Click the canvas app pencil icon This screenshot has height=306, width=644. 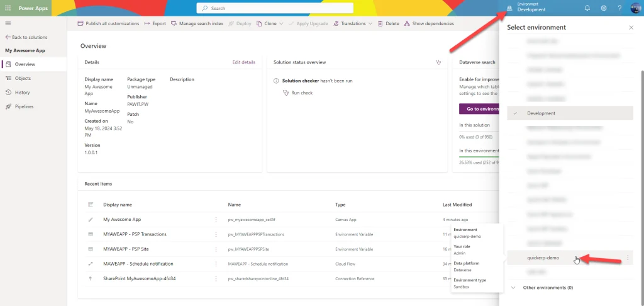(x=91, y=220)
